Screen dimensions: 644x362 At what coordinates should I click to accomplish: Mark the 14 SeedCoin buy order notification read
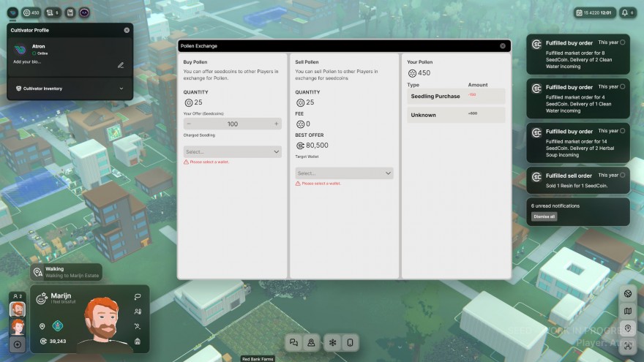pyautogui.click(x=623, y=131)
